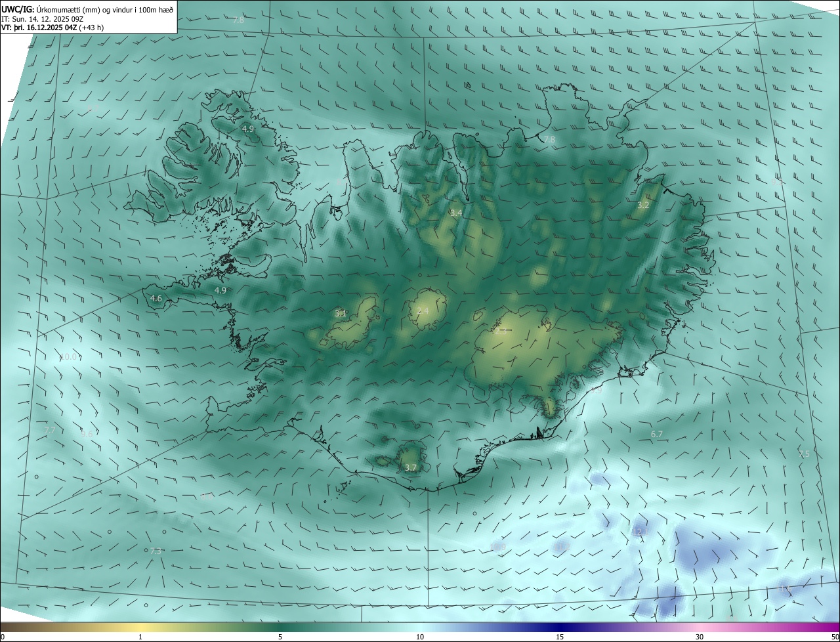This screenshot has width=840, height=642.
Task: Click the 9.6 value label offshore southwest
Action: tap(87, 434)
